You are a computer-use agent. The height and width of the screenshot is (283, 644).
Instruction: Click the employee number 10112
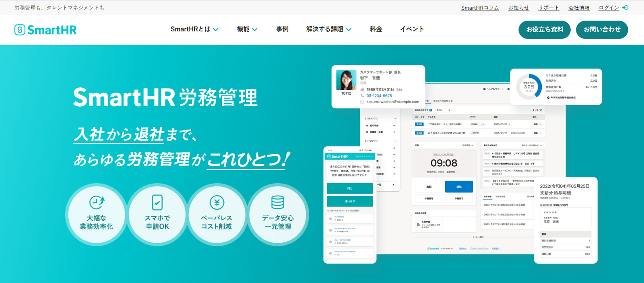tap(346, 93)
